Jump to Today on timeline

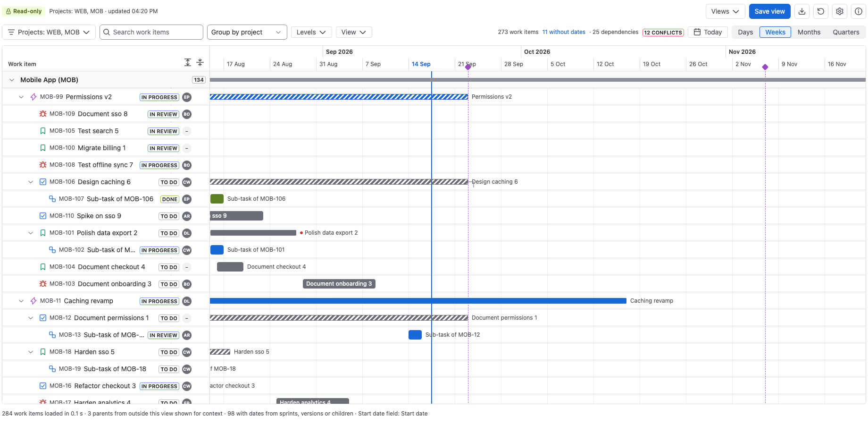[x=708, y=32]
